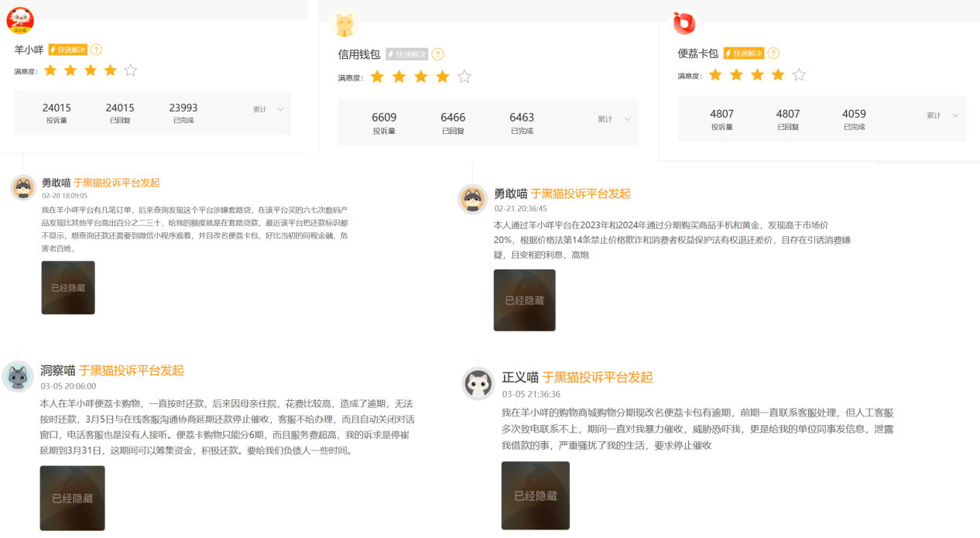
Task: Expand the 累计 dropdown in the 羊小咩 card
Action: [269, 109]
